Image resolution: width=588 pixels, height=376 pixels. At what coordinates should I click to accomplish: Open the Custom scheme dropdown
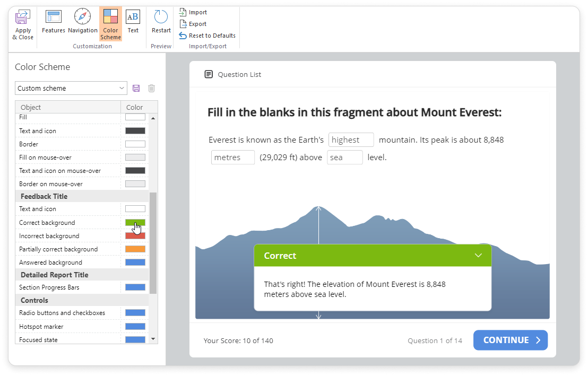point(71,88)
